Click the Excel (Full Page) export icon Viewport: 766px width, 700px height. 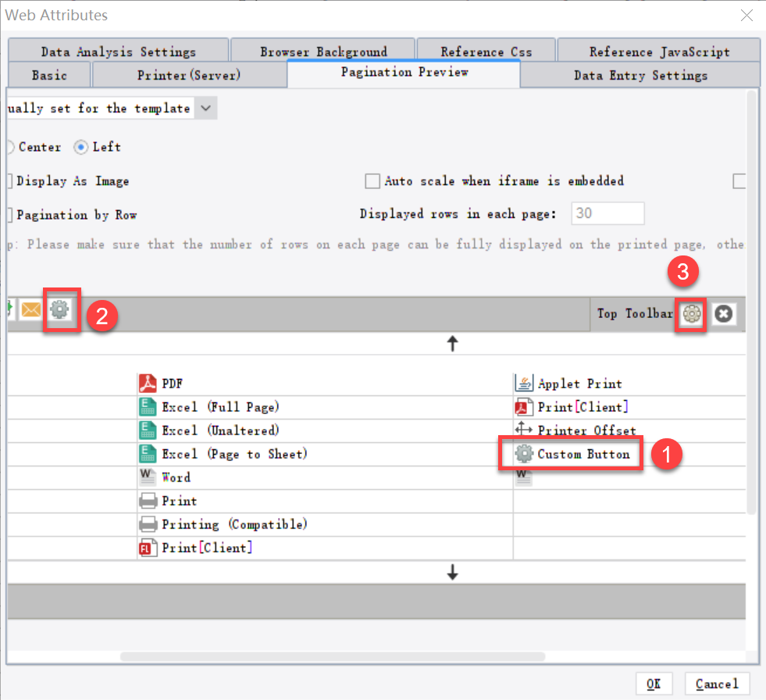pyautogui.click(x=148, y=406)
